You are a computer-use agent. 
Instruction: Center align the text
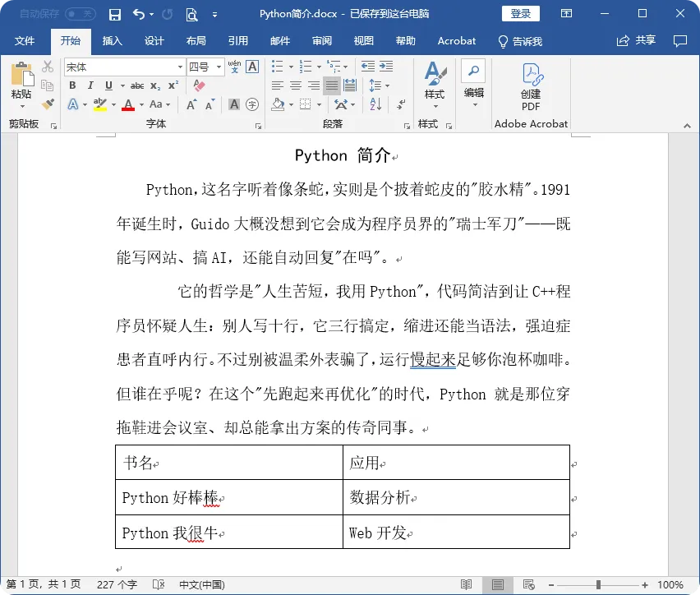[x=296, y=85]
